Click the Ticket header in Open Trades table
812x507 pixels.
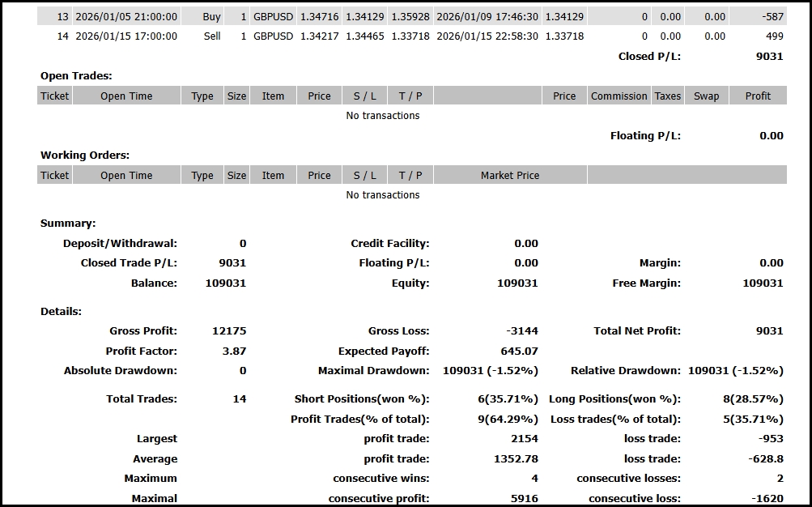55,96
